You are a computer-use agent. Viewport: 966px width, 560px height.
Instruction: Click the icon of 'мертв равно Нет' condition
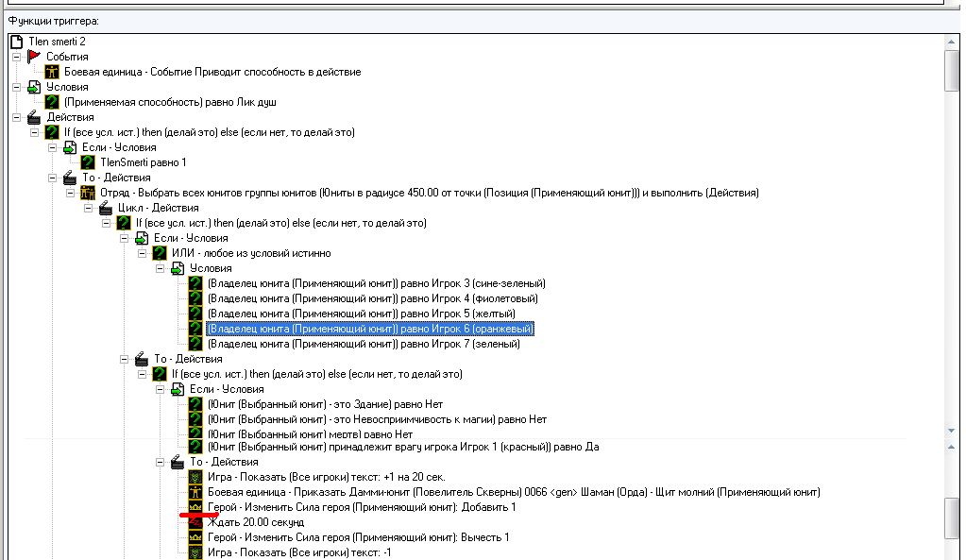point(195,433)
